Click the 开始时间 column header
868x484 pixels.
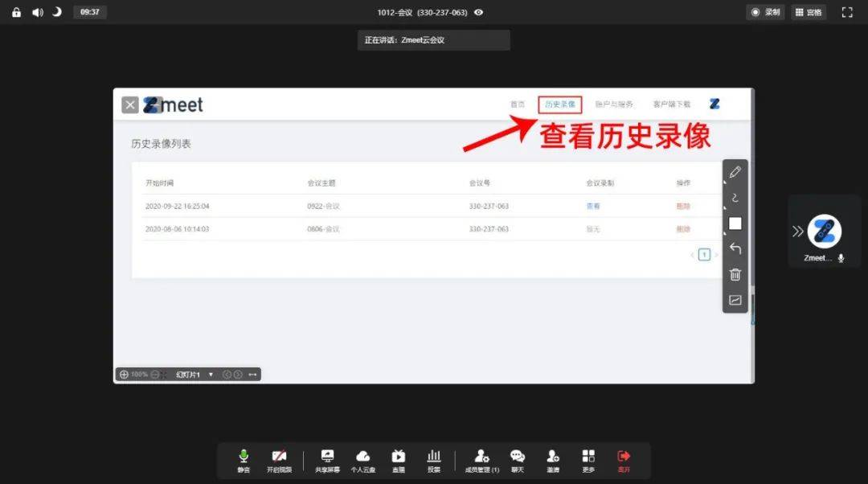[159, 183]
